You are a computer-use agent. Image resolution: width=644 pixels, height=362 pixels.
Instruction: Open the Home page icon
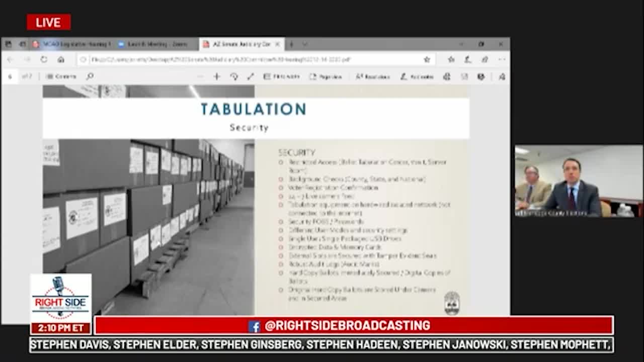(x=61, y=59)
